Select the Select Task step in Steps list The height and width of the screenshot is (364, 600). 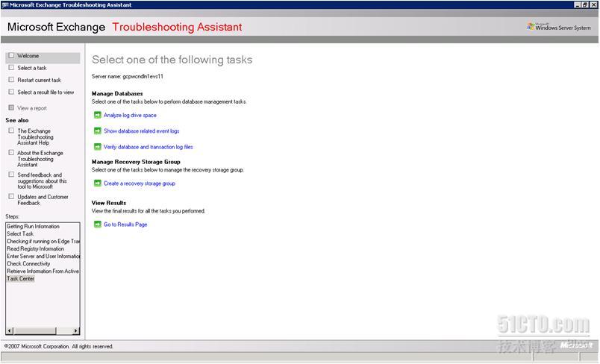pyautogui.click(x=20, y=233)
